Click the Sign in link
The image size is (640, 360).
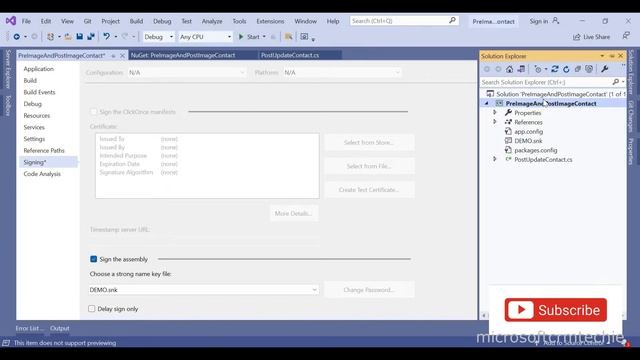pos(539,21)
